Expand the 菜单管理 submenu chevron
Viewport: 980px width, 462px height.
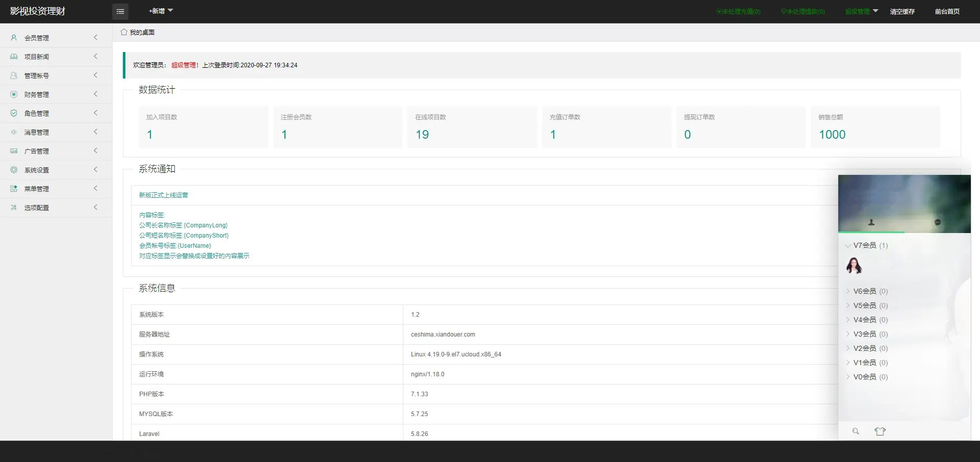95,188
